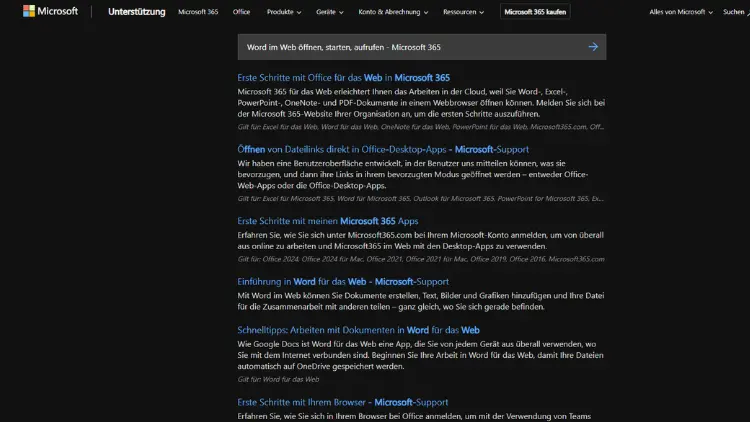This screenshot has width=750, height=422.
Task: Expand the Ressourcen dropdown menu
Action: (463, 12)
